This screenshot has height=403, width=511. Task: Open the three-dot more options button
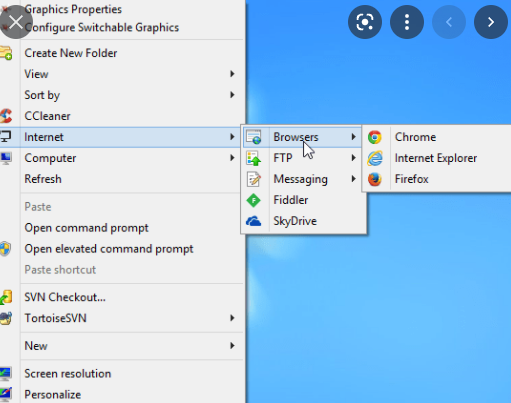point(407,22)
